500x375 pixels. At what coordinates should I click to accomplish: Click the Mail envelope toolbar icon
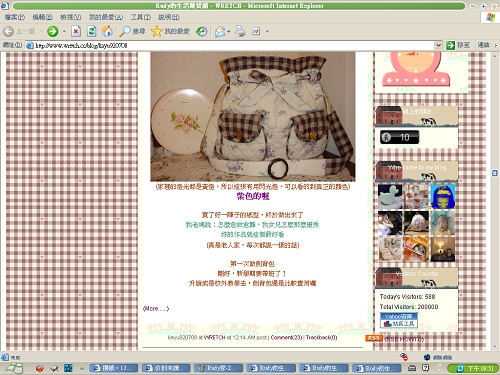point(220,32)
